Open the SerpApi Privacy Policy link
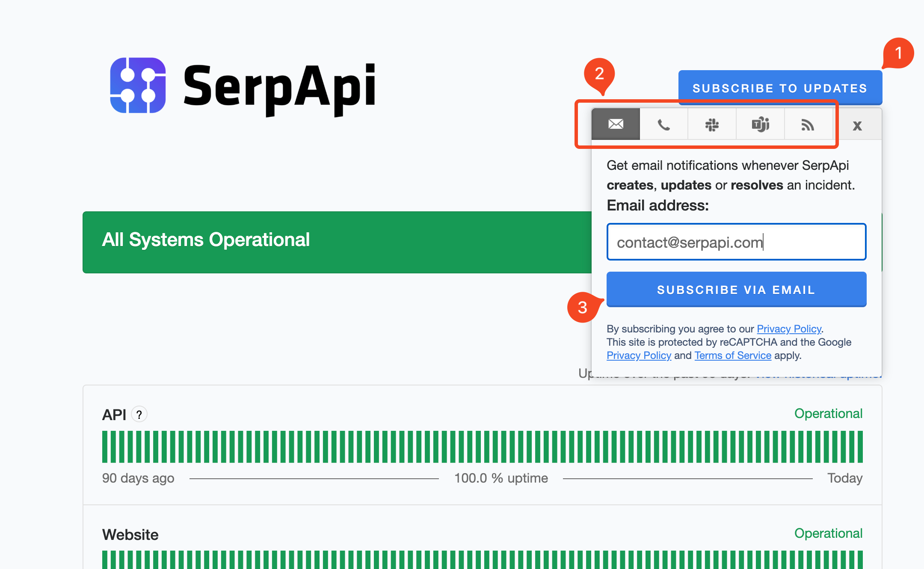 [789, 329]
